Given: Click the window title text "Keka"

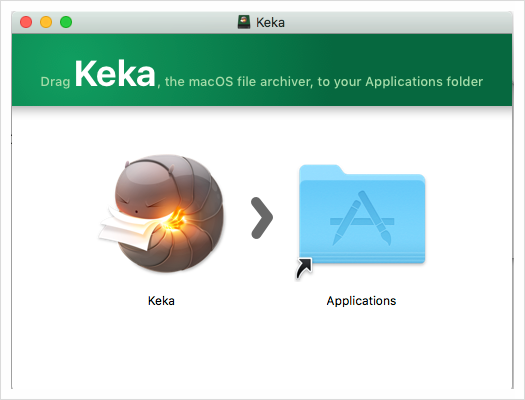Looking at the screenshot, I should pyautogui.click(x=271, y=22).
